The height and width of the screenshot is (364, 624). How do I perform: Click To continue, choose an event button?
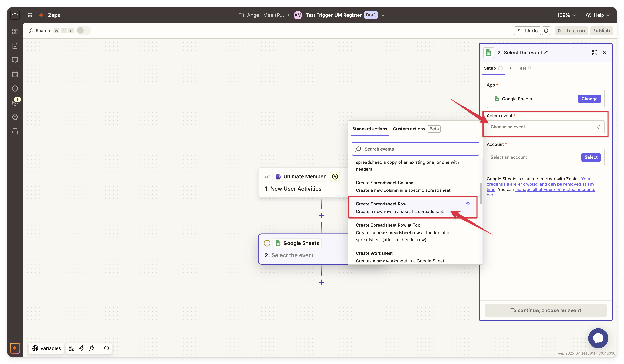[x=546, y=310]
